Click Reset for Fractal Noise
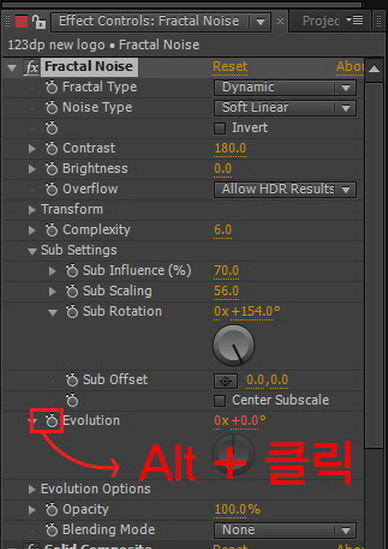This screenshot has height=549, width=388. click(230, 67)
